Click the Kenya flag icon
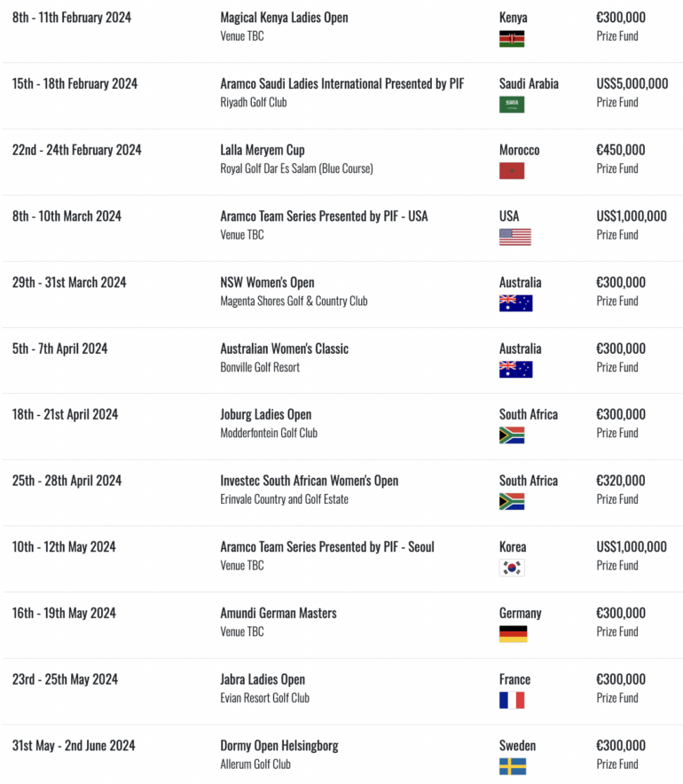This screenshot has height=784, width=683. pyautogui.click(x=512, y=39)
